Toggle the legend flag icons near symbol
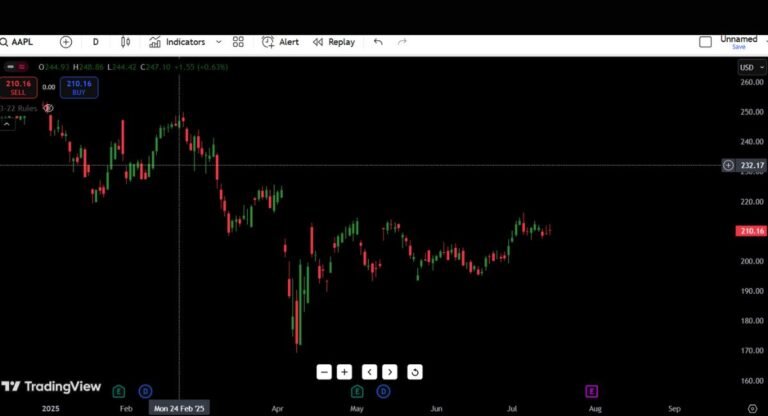 (16, 67)
